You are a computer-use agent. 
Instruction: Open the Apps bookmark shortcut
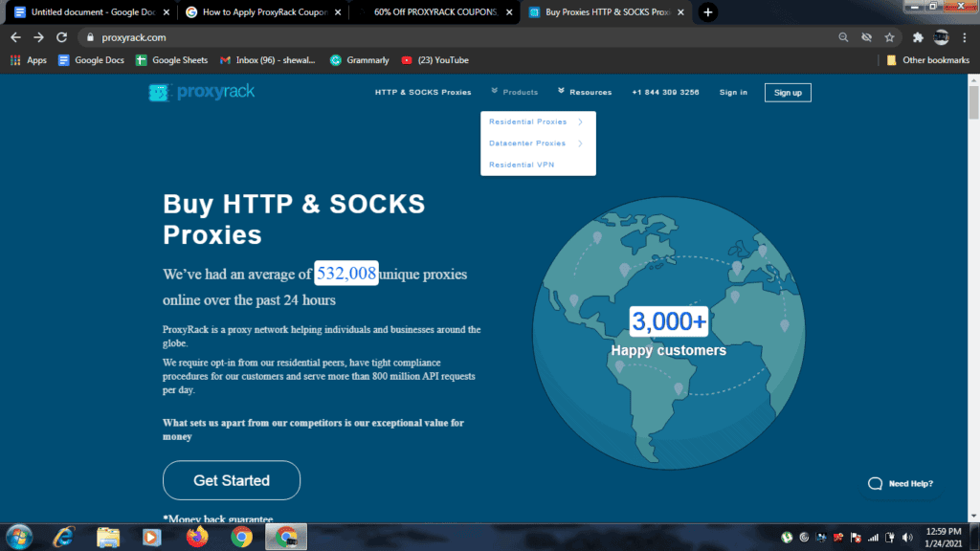pyautogui.click(x=29, y=60)
